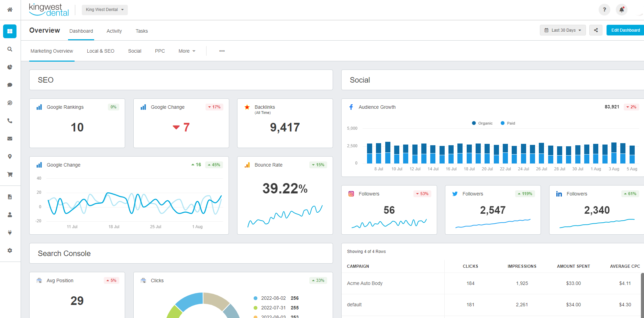
Task: Select the Local & SEO tab
Action: coord(100,51)
